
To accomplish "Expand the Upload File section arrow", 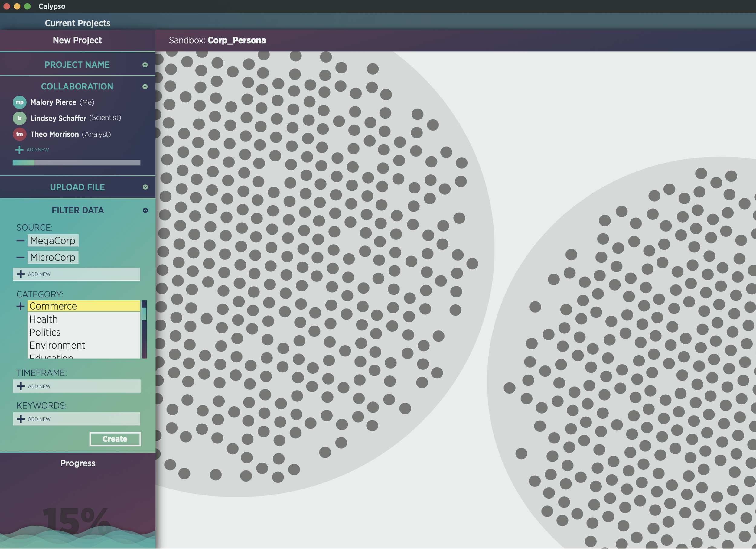I will (145, 187).
